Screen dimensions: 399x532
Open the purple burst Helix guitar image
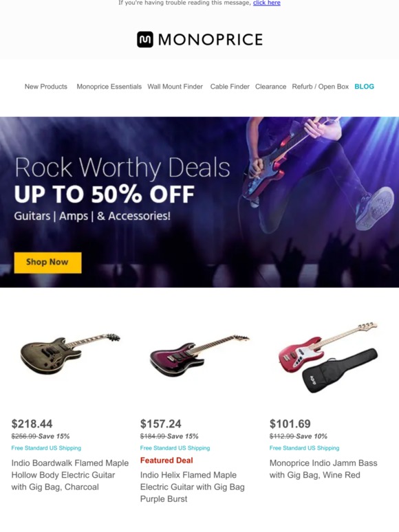coord(199,355)
